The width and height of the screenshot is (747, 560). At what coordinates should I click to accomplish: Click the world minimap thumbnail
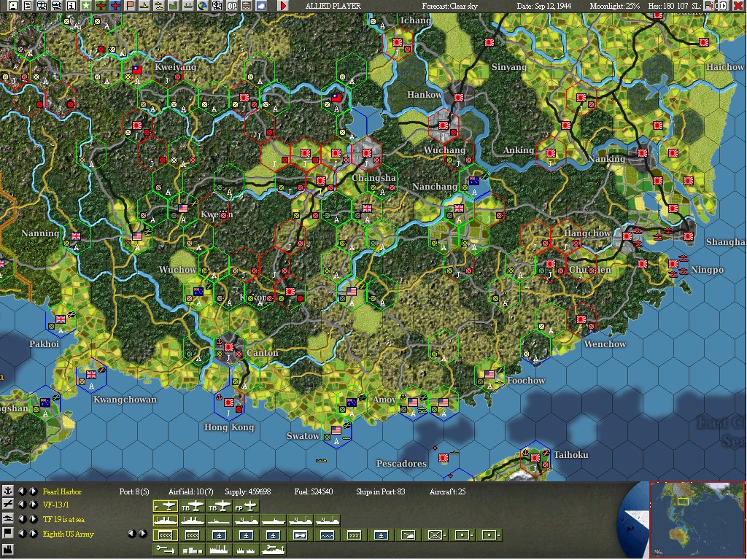pyautogui.click(x=697, y=519)
